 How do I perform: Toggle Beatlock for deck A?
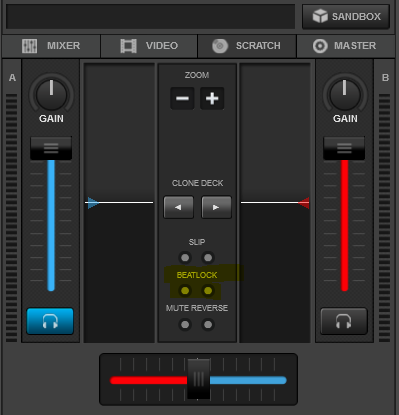click(x=185, y=291)
